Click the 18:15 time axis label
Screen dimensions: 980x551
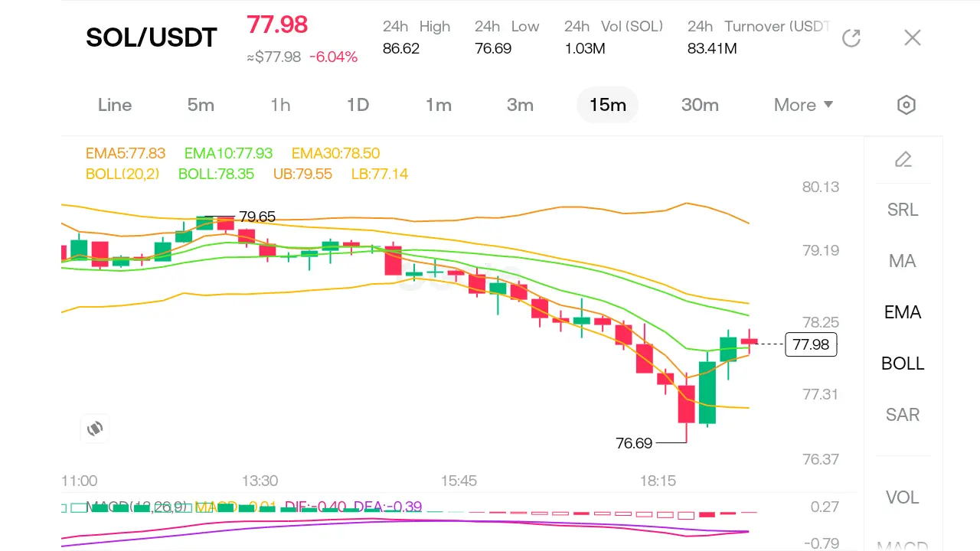pyautogui.click(x=658, y=481)
